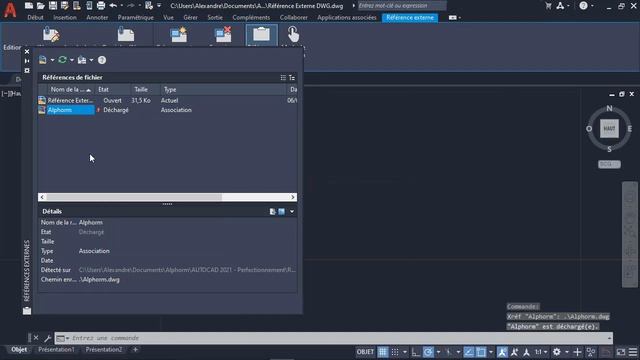Click the Autodesk App Store cart icon
The image size is (640, 360).
tap(548, 6)
